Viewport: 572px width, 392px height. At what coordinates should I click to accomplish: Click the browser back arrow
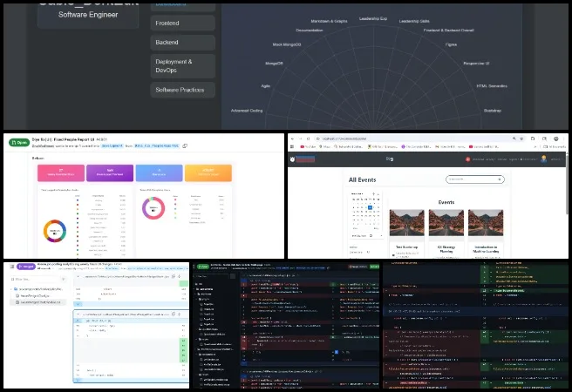coord(293,139)
